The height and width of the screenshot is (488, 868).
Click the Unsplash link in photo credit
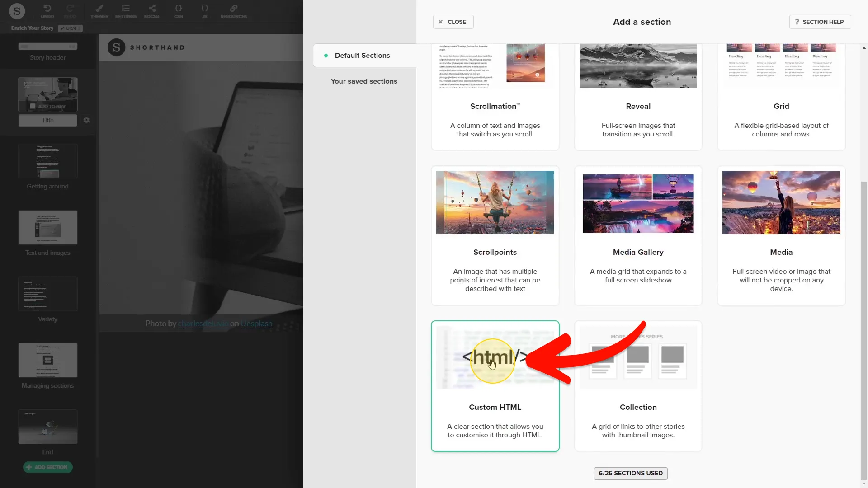(256, 324)
